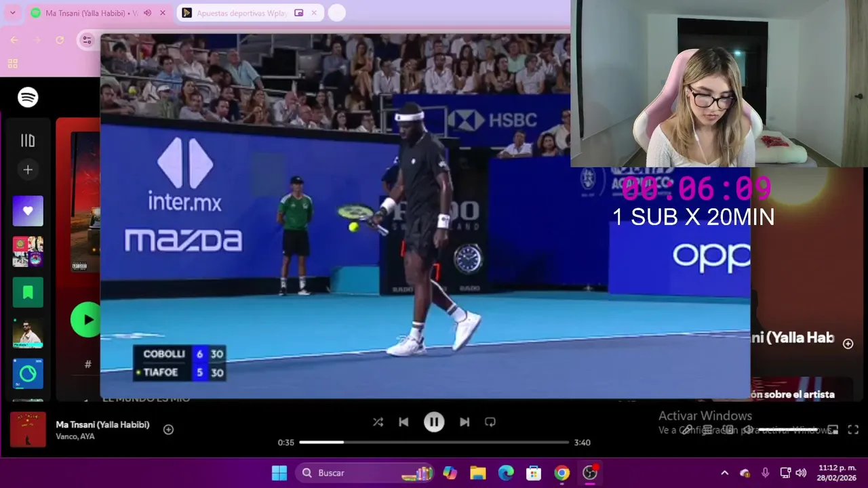Image resolution: width=868 pixels, height=488 pixels.
Task: Open the now playing album thumbnail
Action: click(x=28, y=429)
